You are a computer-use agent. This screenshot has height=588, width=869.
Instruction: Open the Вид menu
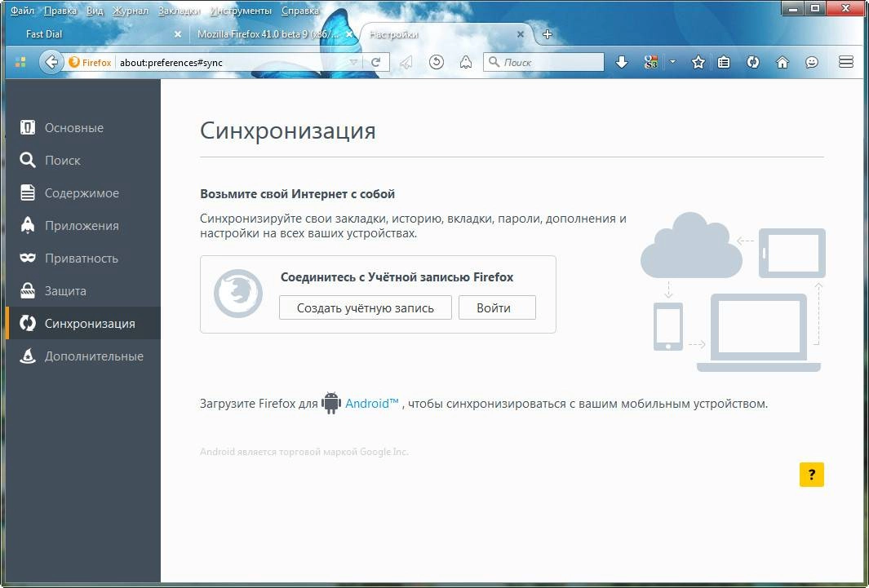(95, 11)
